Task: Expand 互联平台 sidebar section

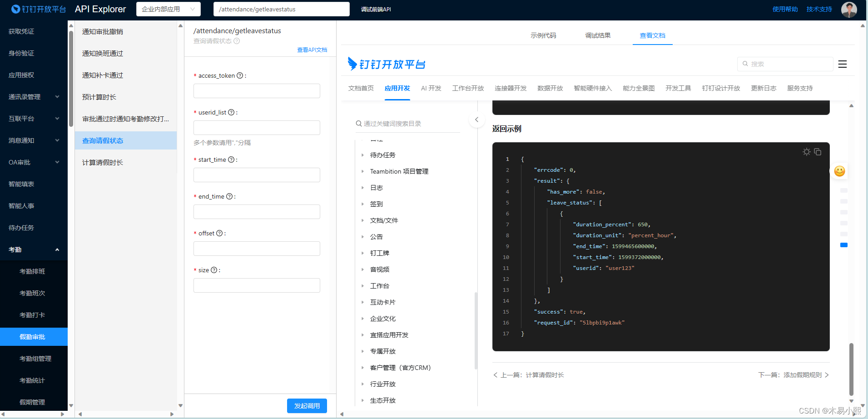Action: [34, 119]
